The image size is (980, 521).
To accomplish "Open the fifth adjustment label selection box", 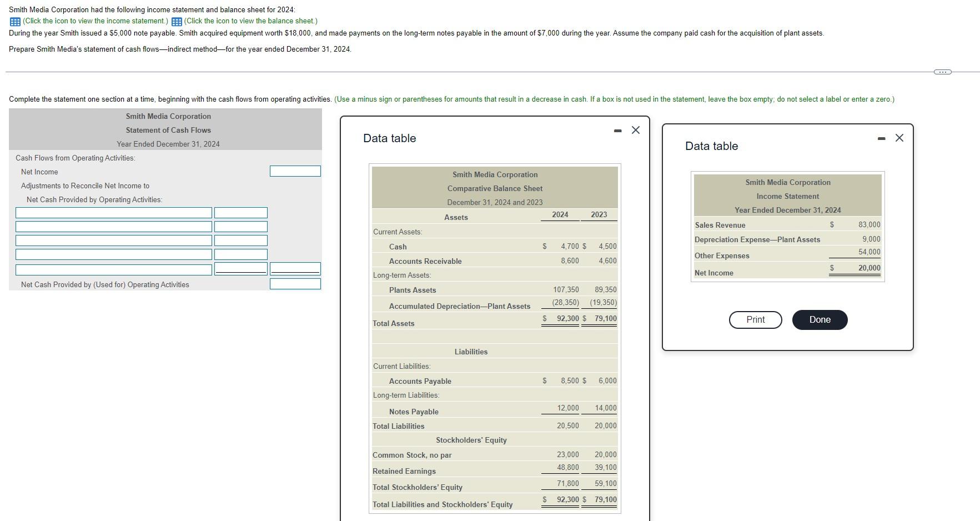I will click(x=113, y=269).
